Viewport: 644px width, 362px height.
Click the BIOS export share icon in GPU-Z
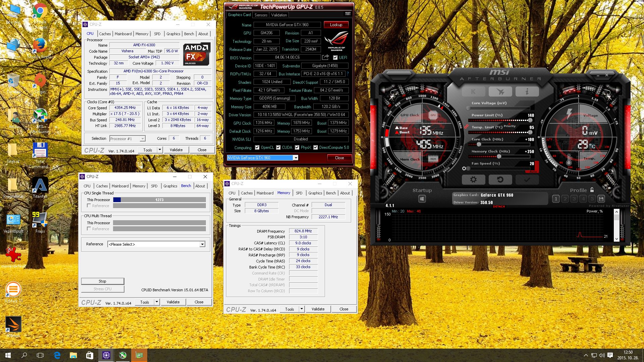click(325, 57)
